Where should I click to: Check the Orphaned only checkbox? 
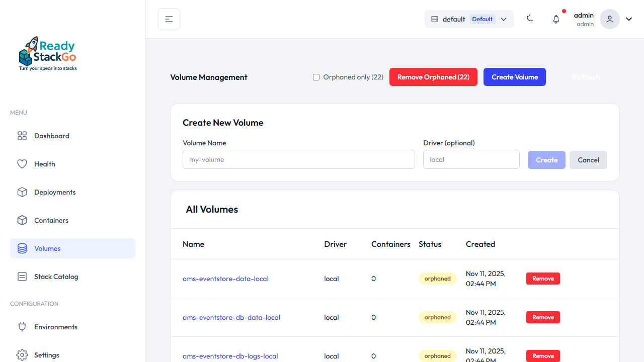(316, 77)
